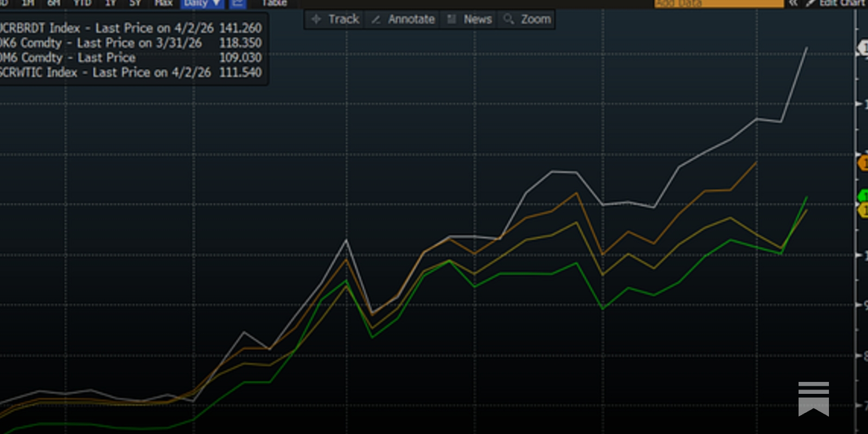
Task: Click the Annotate pencil icon
Action: [375, 20]
